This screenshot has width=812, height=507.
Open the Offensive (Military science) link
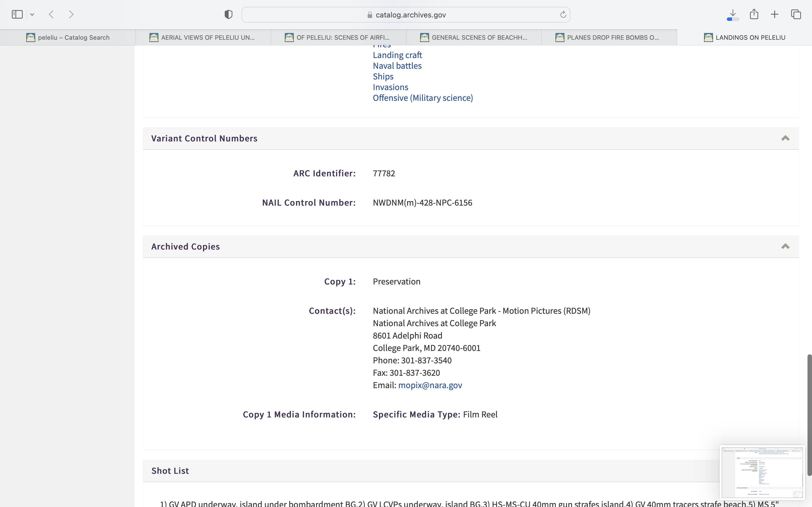(x=423, y=98)
